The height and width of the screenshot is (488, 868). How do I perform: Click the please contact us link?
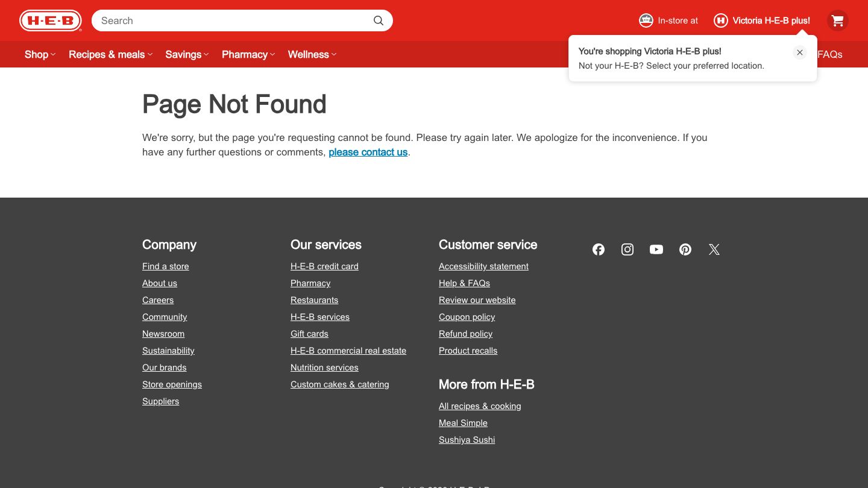click(x=368, y=152)
